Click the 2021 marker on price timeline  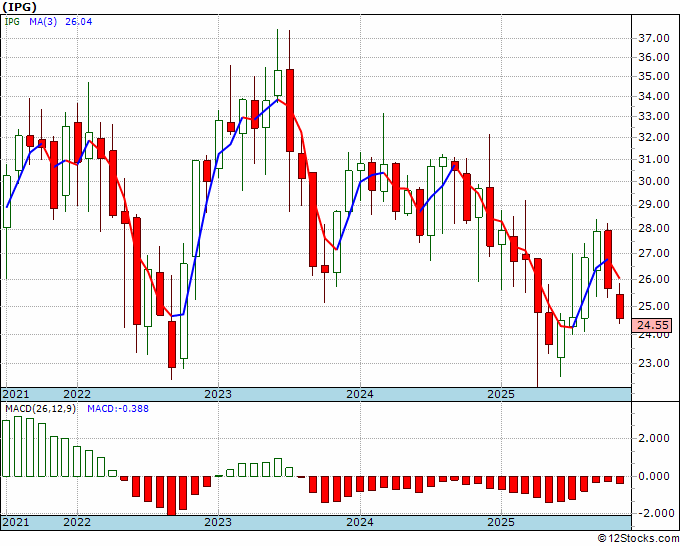[16, 394]
